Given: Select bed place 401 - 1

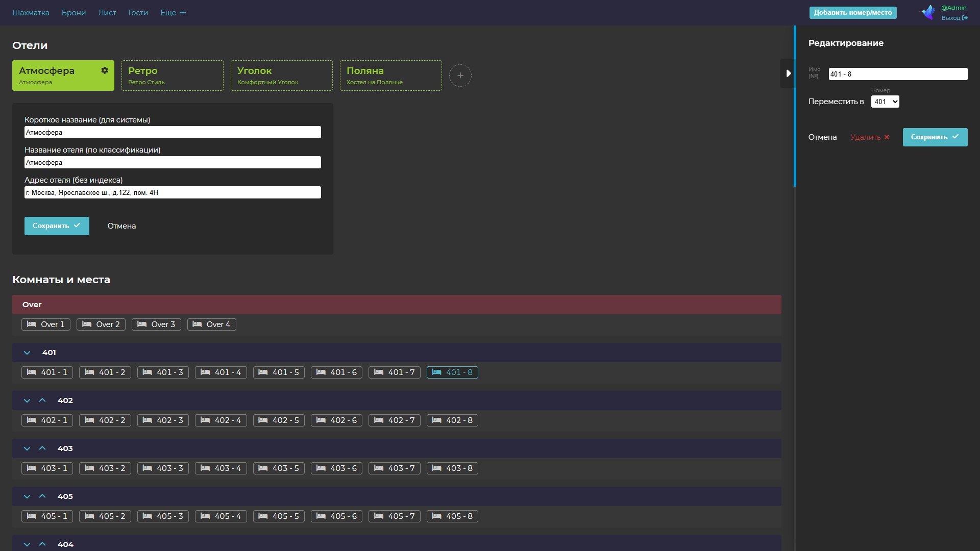Looking at the screenshot, I should [x=47, y=372].
